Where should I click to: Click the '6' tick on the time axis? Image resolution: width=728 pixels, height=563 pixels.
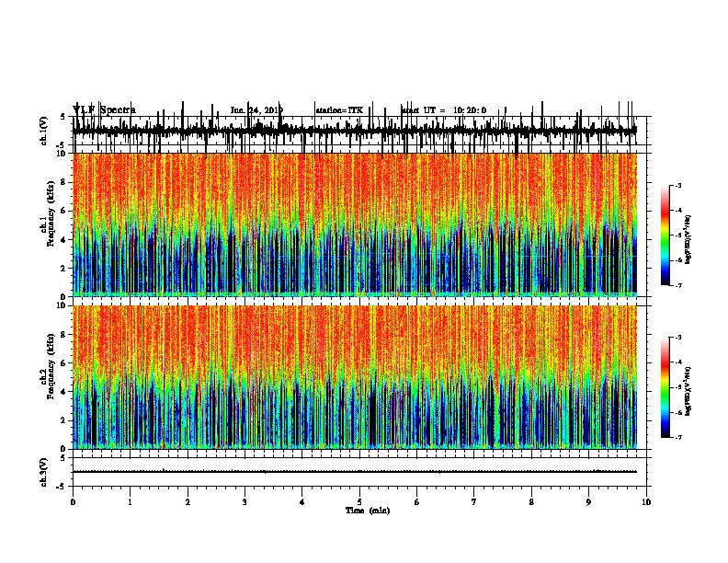click(x=417, y=502)
